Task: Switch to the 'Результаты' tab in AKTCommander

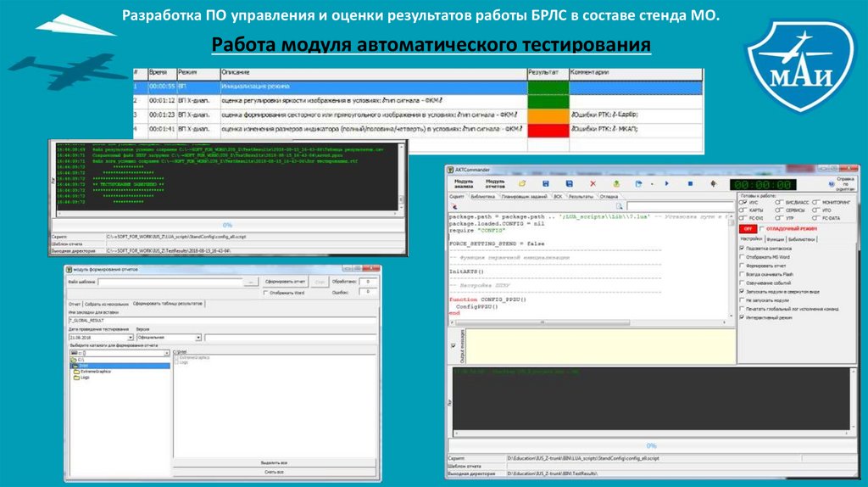Action: click(581, 196)
